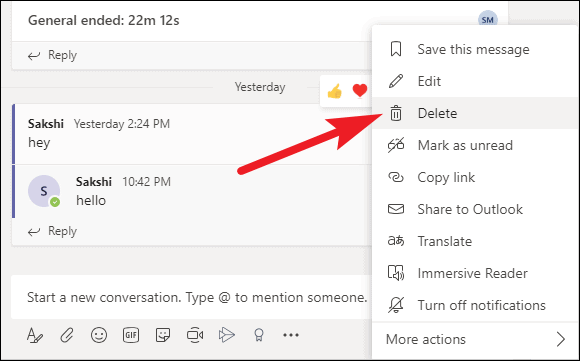Open the GIF picker
This screenshot has height=361, width=580.
click(131, 335)
